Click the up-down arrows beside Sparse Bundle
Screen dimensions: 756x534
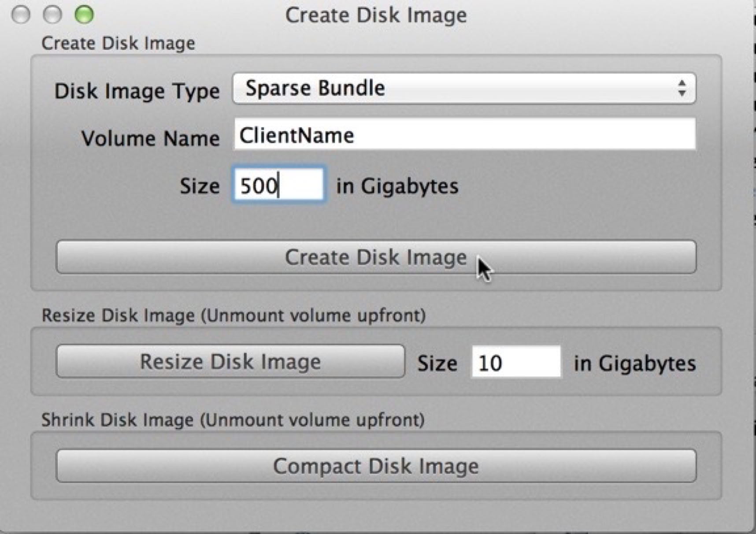pyautogui.click(x=682, y=89)
